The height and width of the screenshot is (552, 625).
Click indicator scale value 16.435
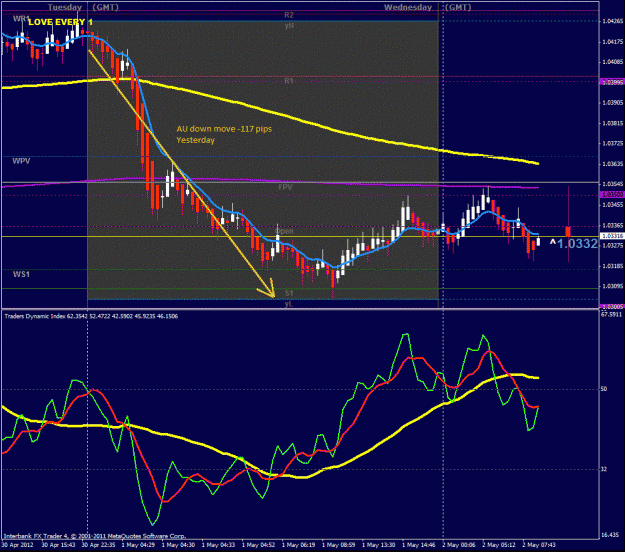pos(610,535)
